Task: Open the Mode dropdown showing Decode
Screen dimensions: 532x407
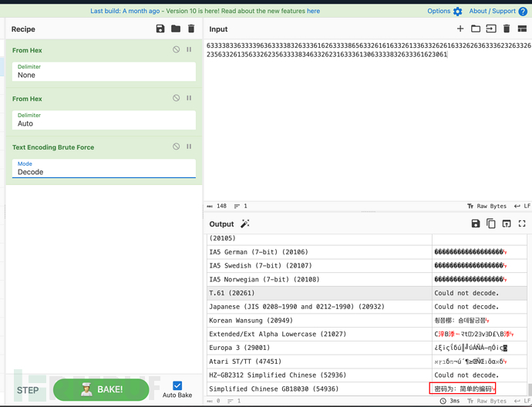Action: tap(103, 169)
